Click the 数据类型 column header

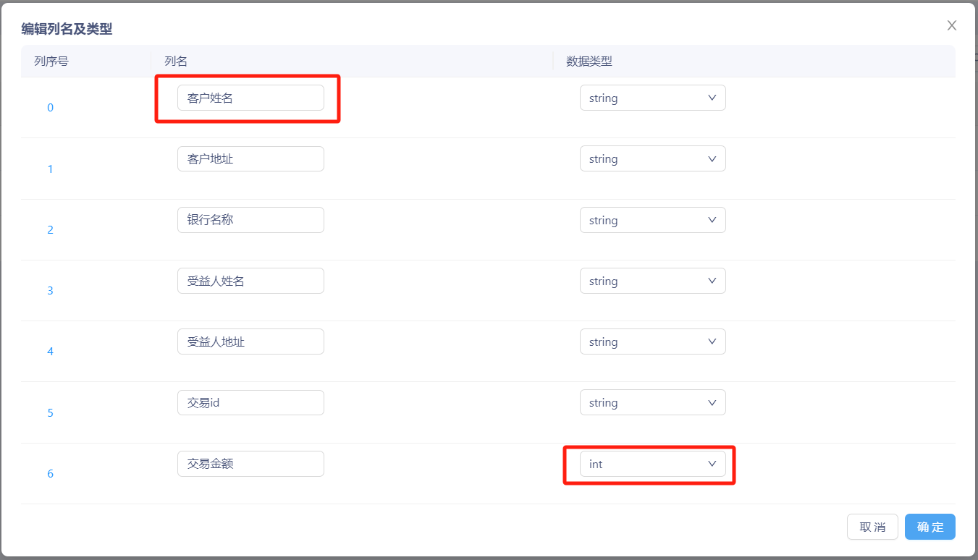(x=589, y=61)
